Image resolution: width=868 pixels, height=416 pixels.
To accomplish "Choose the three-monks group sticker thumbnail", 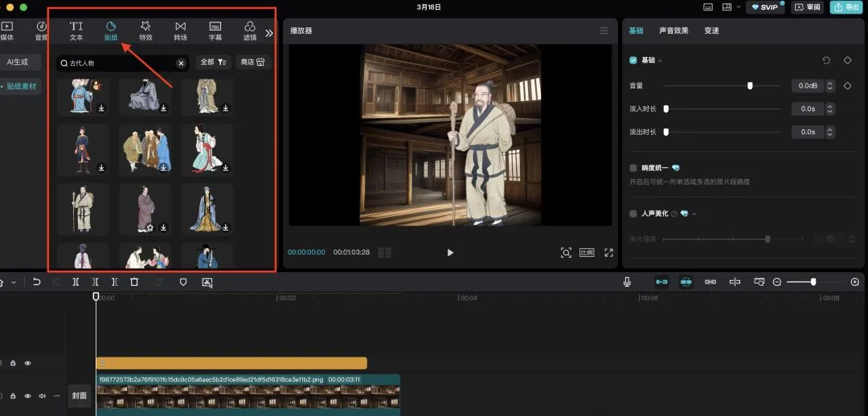I will (x=145, y=150).
